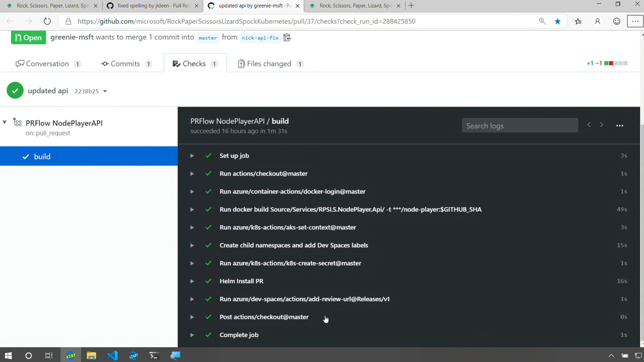Click the Search logs input field
The image size is (644, 362).
(520, 125)
